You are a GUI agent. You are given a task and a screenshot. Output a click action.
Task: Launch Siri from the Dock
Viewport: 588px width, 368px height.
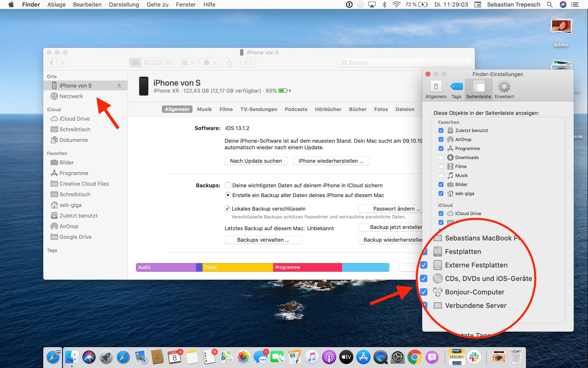click(x=89, y=357)
